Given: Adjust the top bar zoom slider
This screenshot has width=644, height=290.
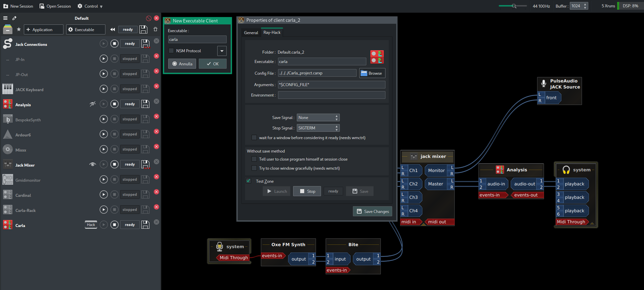Looking at the screenshot, I should click(513, 6).
